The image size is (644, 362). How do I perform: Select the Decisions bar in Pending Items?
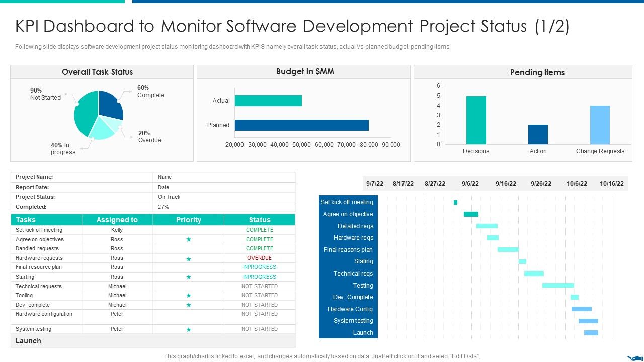(476, 120)
